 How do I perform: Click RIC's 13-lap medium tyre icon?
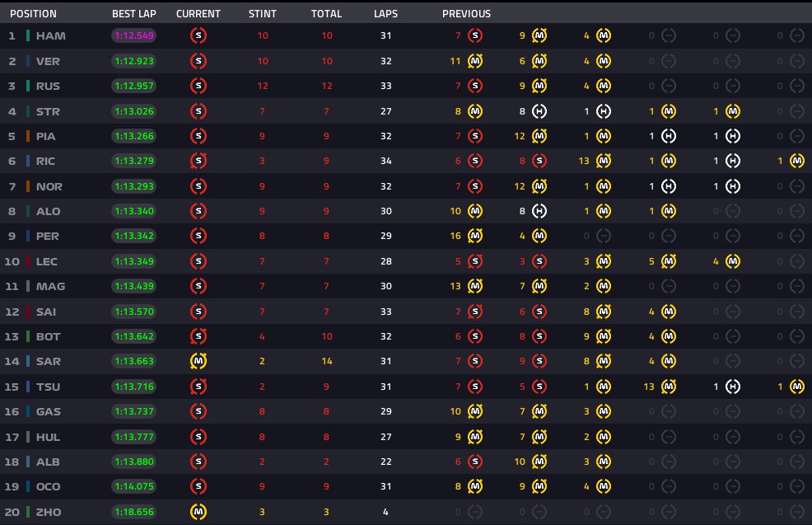(x=604, y=161)
